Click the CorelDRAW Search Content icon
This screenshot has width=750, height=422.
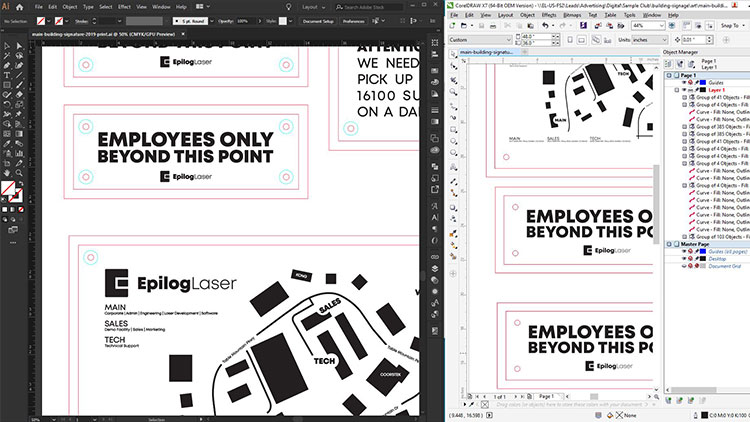tap(584, 25)
